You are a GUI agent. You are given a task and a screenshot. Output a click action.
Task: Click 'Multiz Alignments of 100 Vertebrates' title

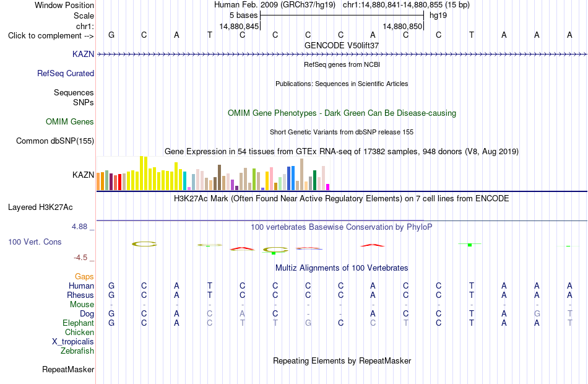click(342, 268)
